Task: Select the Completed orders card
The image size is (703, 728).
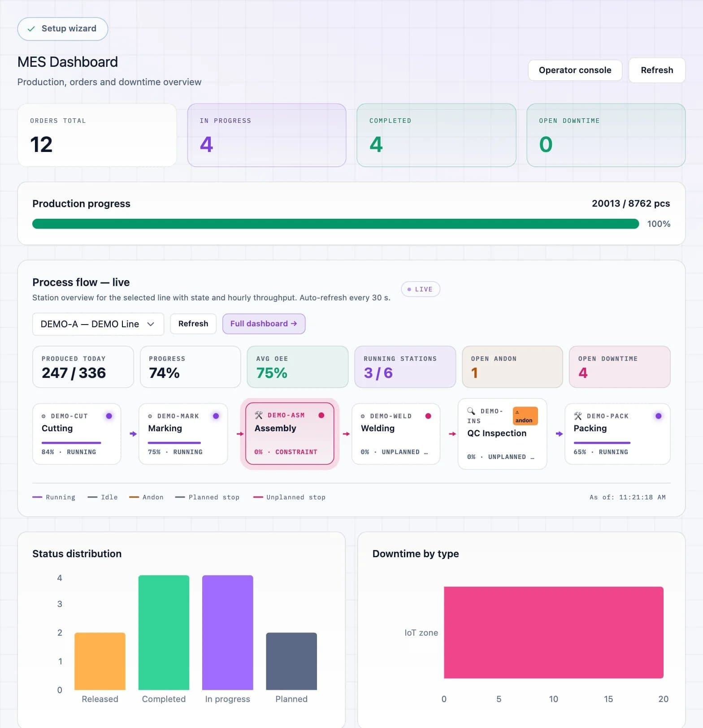Action: 436,135
